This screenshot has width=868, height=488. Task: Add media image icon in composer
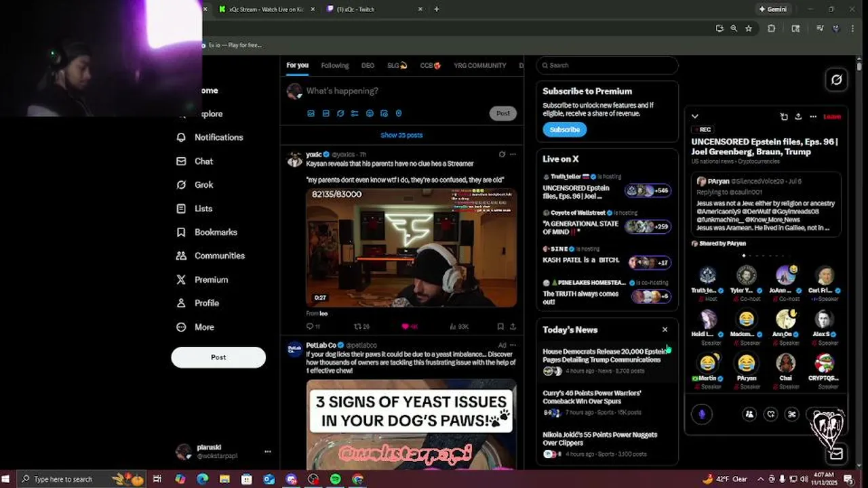(311, 113)
